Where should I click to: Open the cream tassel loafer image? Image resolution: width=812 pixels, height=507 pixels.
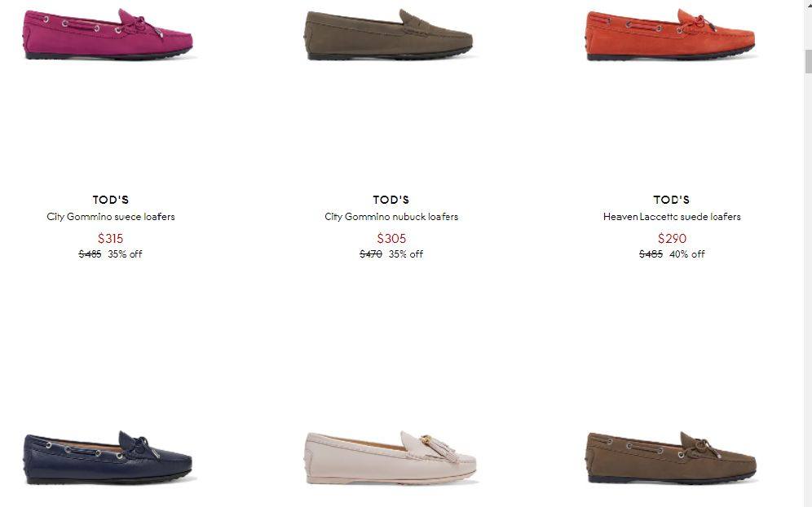point(391,458)
